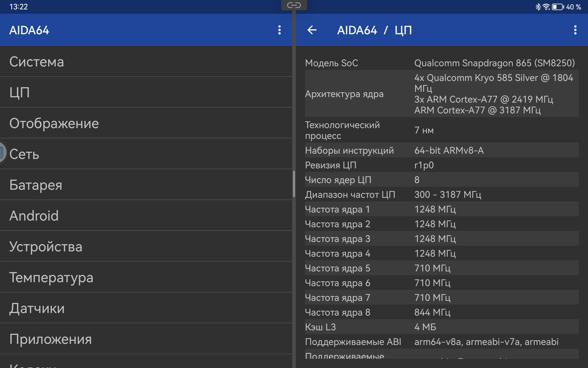Select the 300 – 3187 МГц value
Screen dimensions: 588x368
(x=448, y=195)
